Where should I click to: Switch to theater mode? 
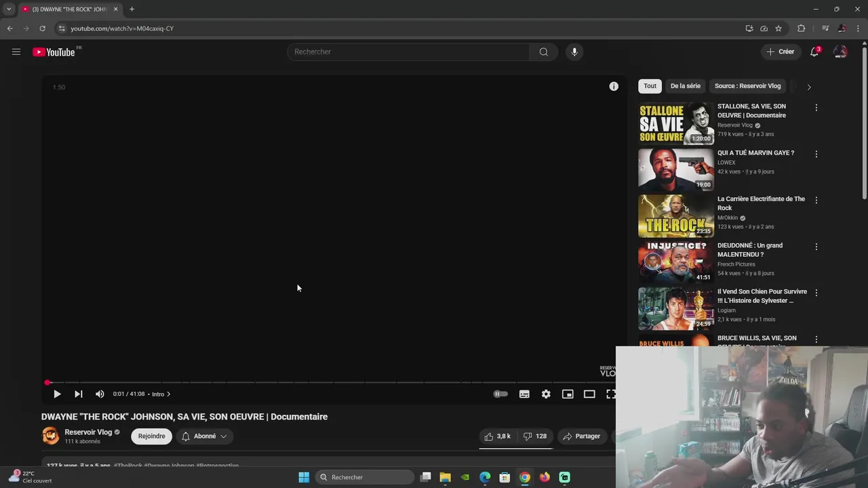tap(589, 394)
